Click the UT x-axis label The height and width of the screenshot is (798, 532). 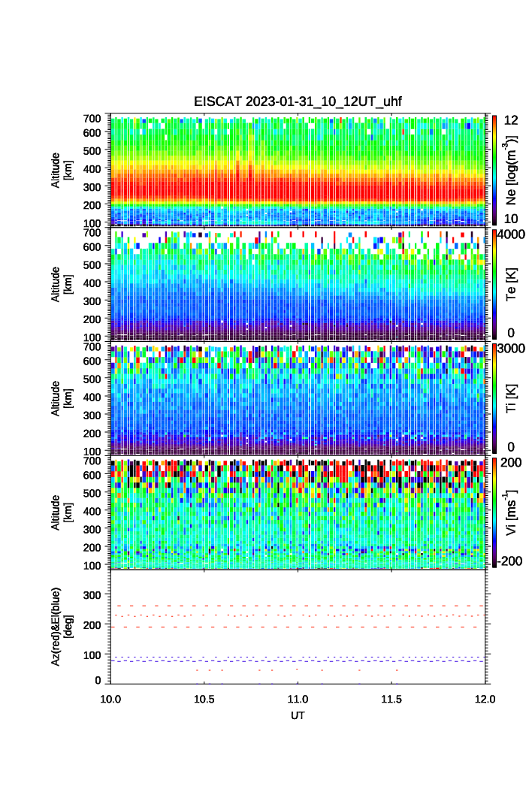click(298, 716)
